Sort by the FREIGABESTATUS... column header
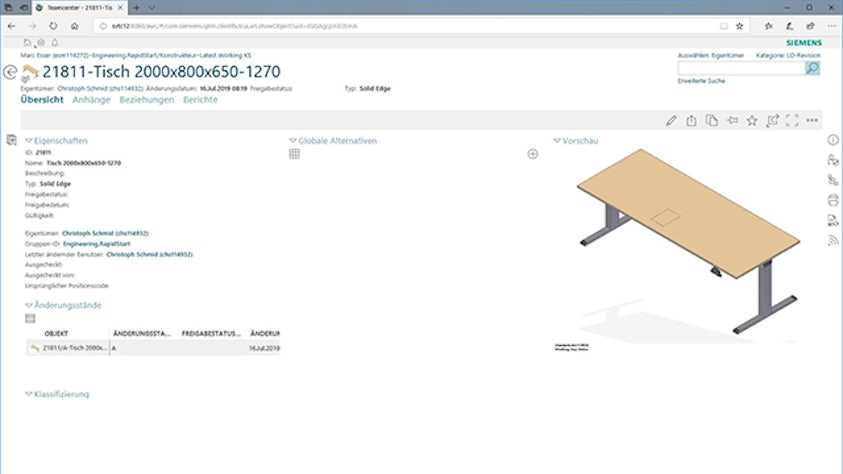Viewport: 843px width, 474px height. [x=211, y=334]
